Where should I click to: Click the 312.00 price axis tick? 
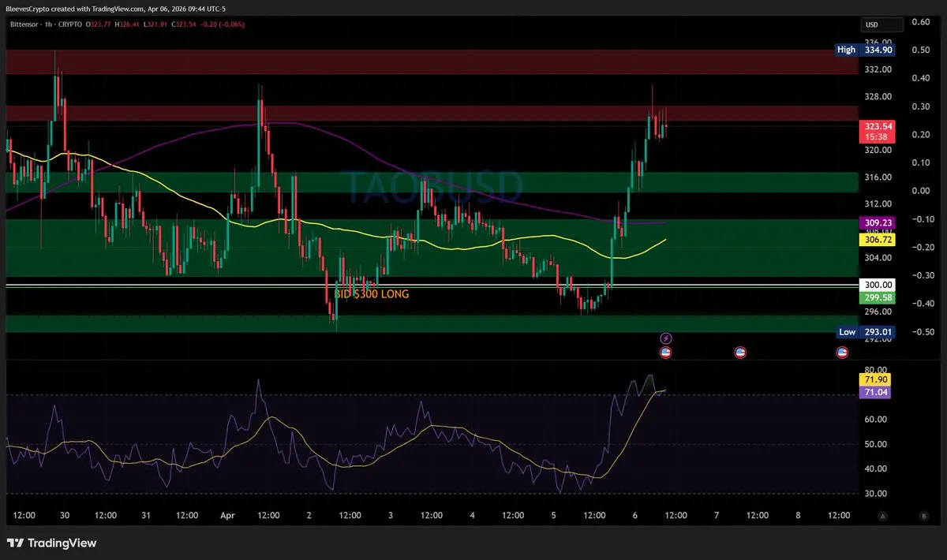coord(878,204)
